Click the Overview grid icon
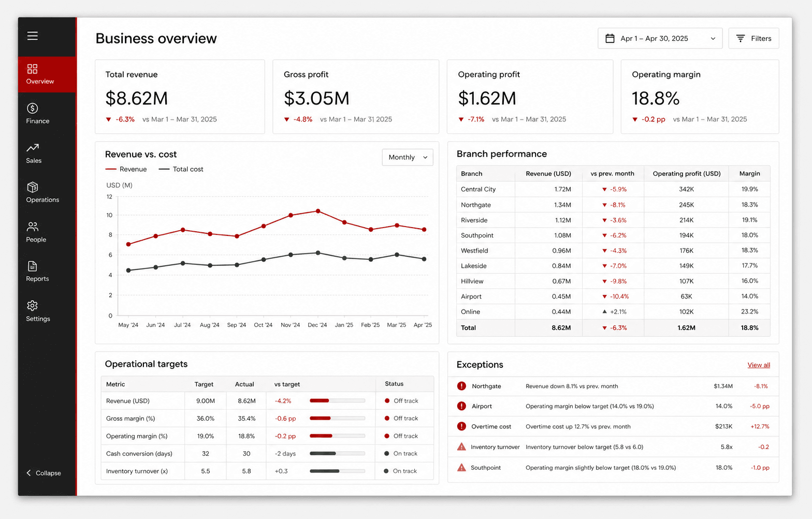Screen dimensions: 812x519 point(32,69)
